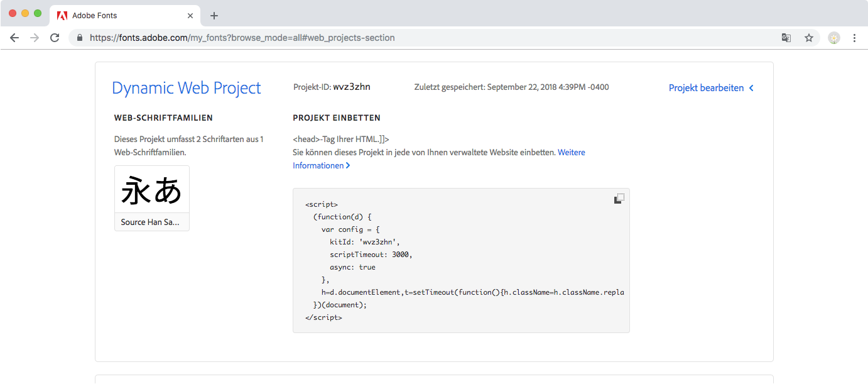
Task: Click the Google Translate icon in address bar
Action: [x=786, y=38]
